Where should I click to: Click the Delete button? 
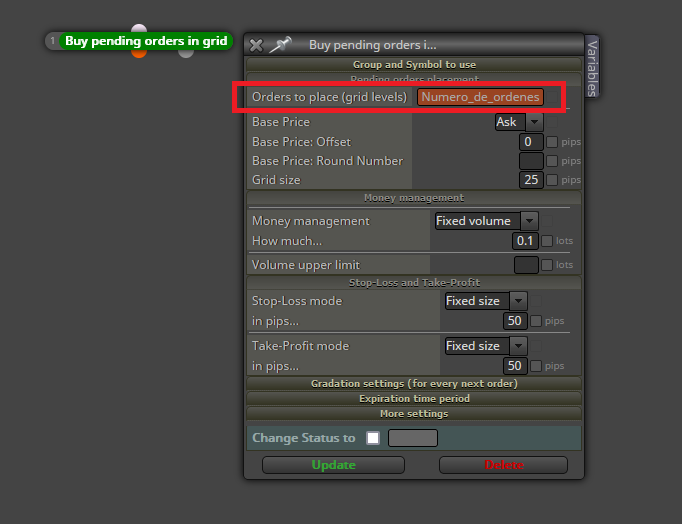pyautogui.click(x=504, y=465)
